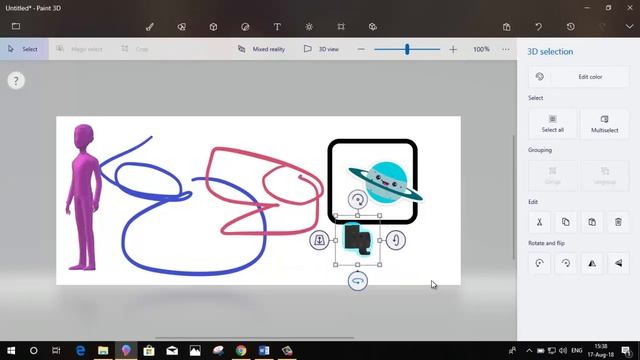Open the Action Center notifications
The height and width of the screenshot is (360, 640).
click(x=626, y=351)
